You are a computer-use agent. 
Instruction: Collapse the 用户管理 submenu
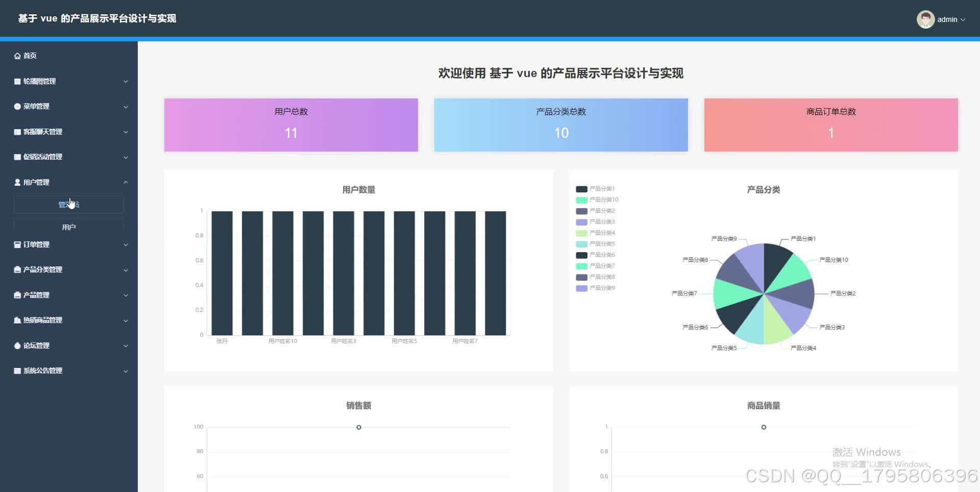(69, 182)
